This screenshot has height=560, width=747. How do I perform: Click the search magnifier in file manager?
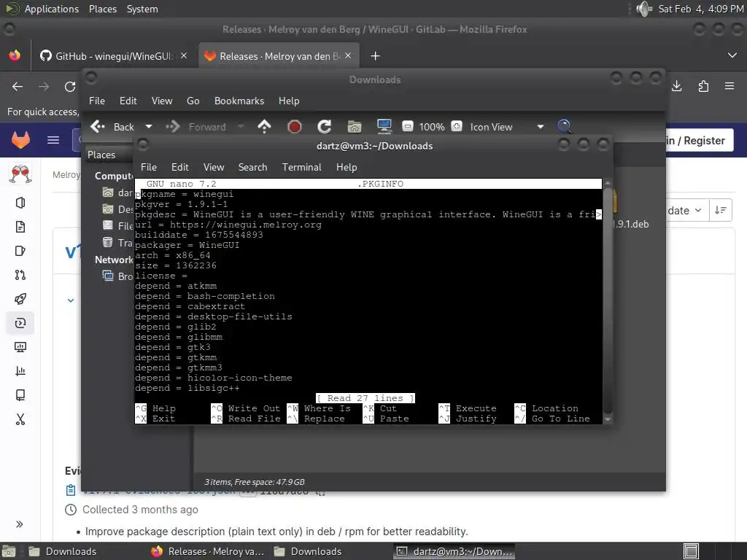pos(565,127)
